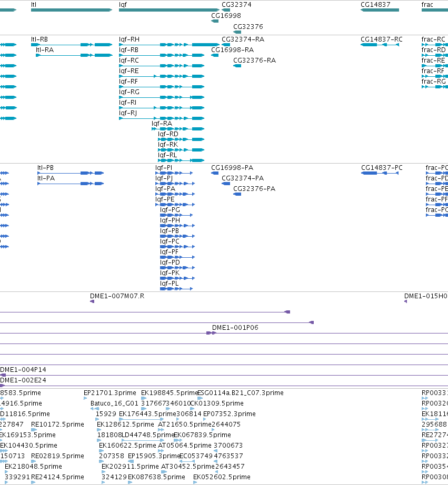Click transcript lqf-RH label

[129, 39]
